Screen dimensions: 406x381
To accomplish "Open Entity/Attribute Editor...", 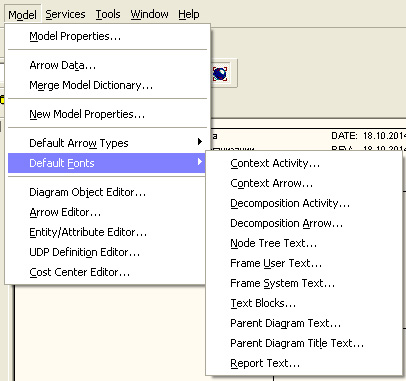I will pyautogui.click(x=107, y=232).
